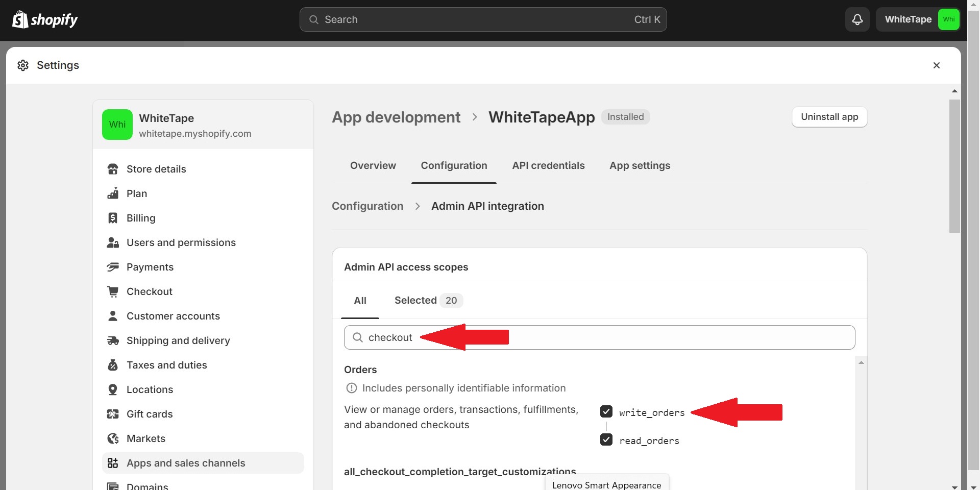The image size is (980, 490).
Task: Click the Users and permissions icon
Action: [x=113, y=242]
